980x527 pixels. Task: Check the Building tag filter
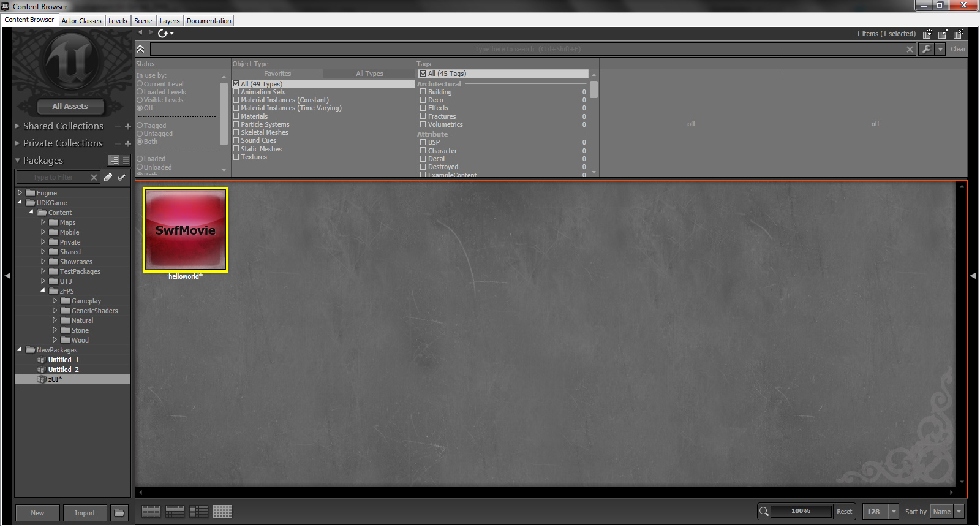[423, 92]
